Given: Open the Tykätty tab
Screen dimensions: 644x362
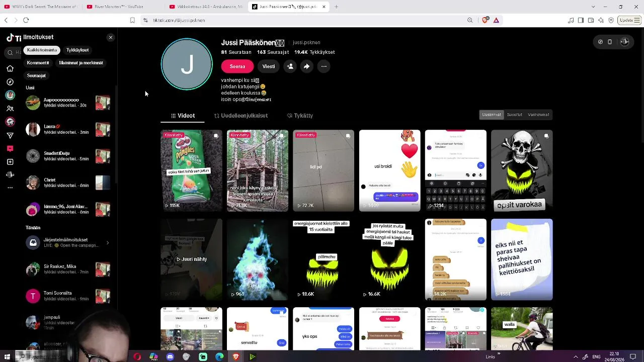Looking at the screenshot, I should [x=300, y=116].
